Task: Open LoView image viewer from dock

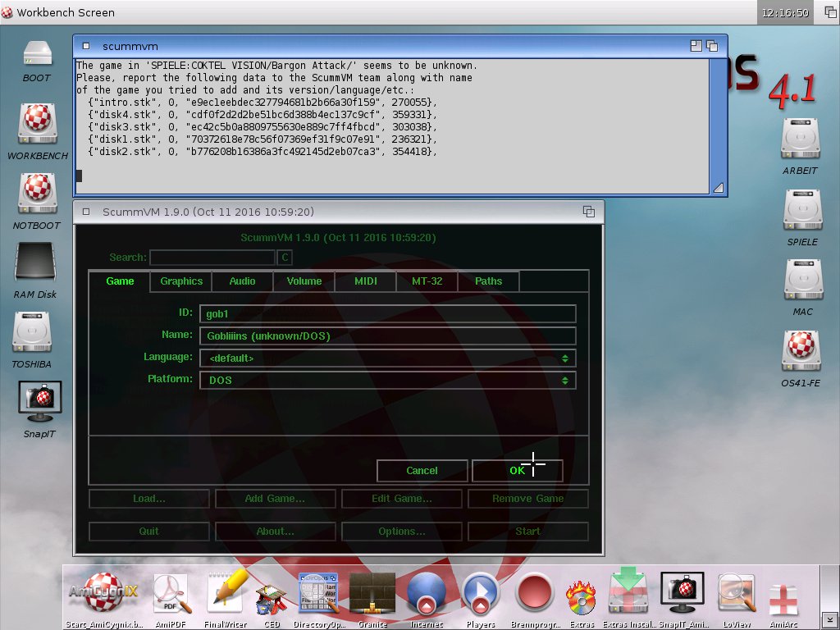Action: [x=737, y=594]
